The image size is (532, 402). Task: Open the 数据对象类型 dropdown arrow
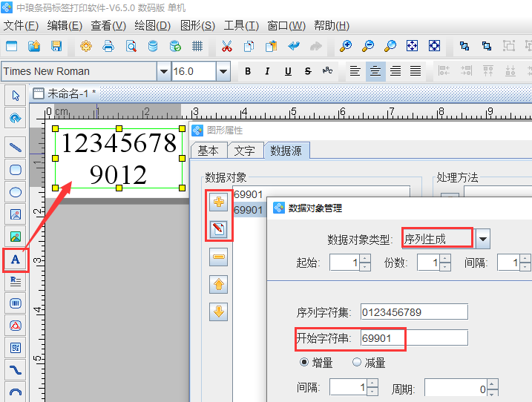483,239
